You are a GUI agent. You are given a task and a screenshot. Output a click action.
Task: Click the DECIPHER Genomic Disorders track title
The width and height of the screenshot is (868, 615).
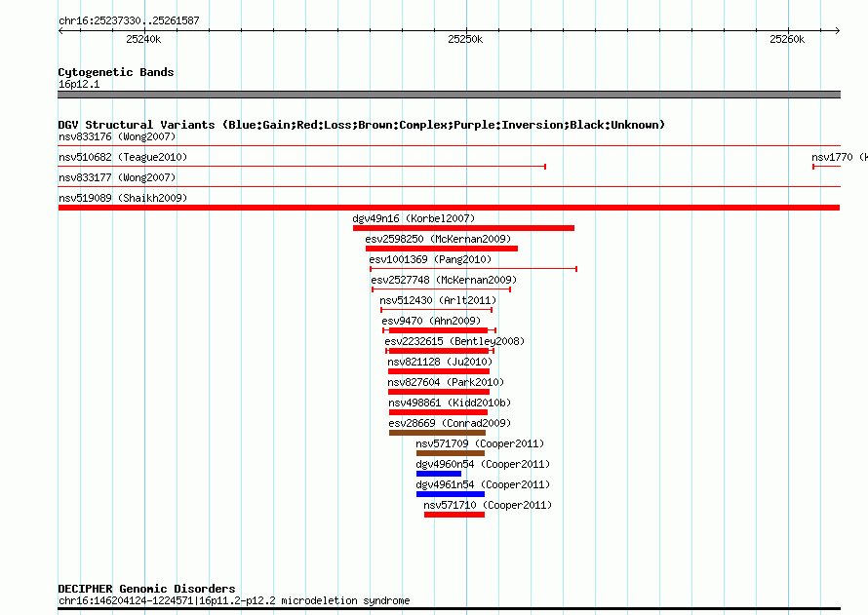146,589
